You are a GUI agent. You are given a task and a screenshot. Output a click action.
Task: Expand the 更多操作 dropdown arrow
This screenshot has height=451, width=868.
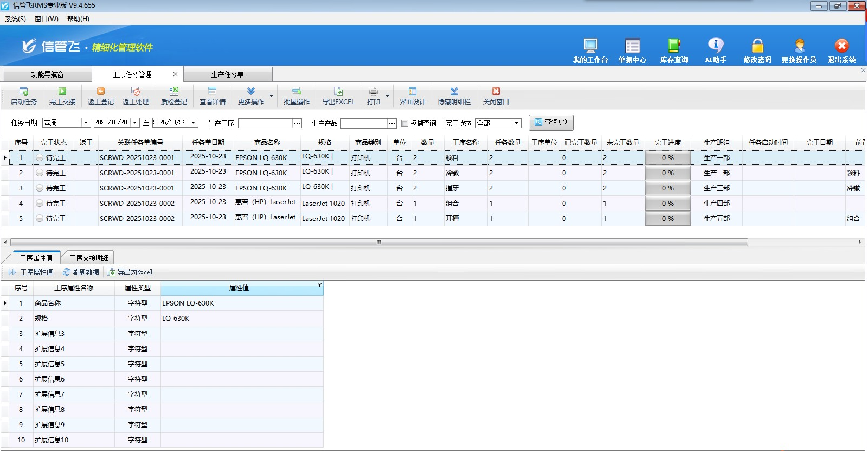point(271,96)
